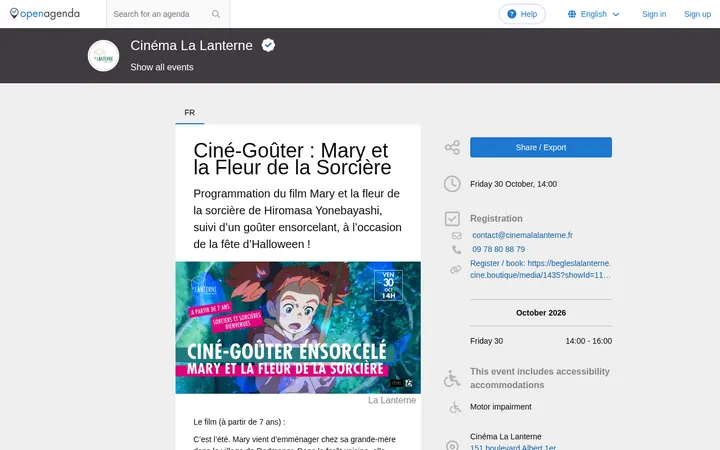Open the 151 boulevard Albert 1er address
The height and width of the screenshot is (450, 720).
click(513, 447)
